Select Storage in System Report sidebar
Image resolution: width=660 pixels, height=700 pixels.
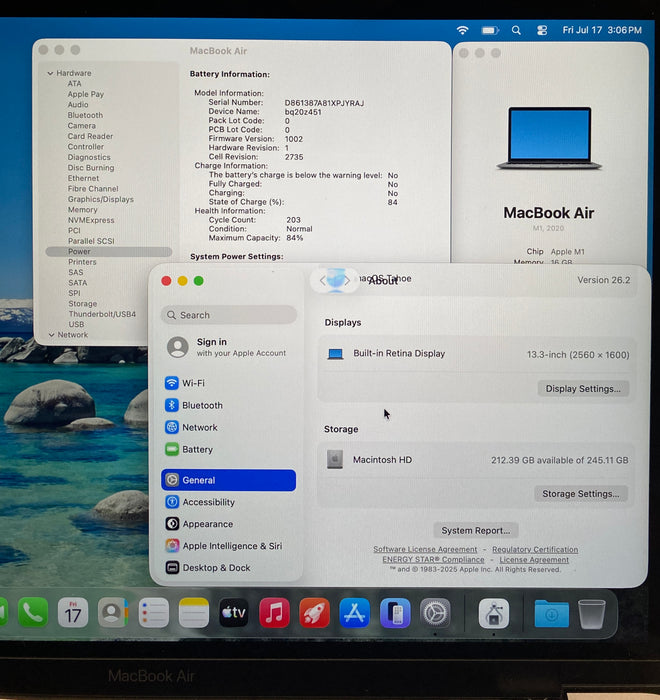[83, 304]
